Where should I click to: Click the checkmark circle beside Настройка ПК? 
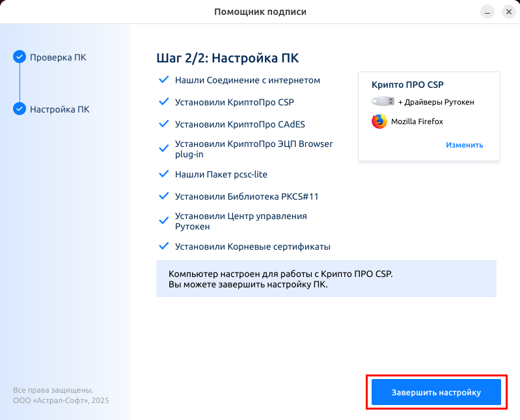pos(20,109)
